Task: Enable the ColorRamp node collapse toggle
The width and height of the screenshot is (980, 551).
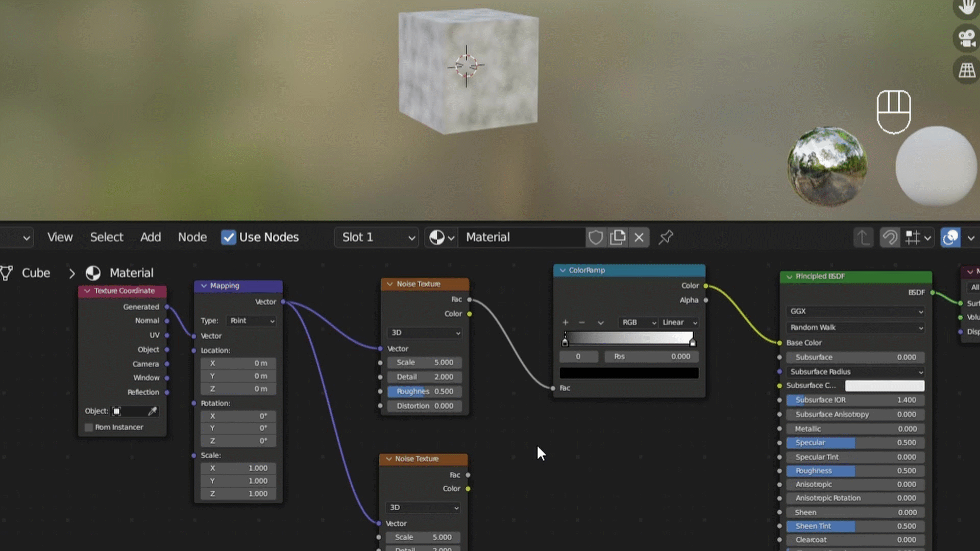Action: tap(561, 270)
